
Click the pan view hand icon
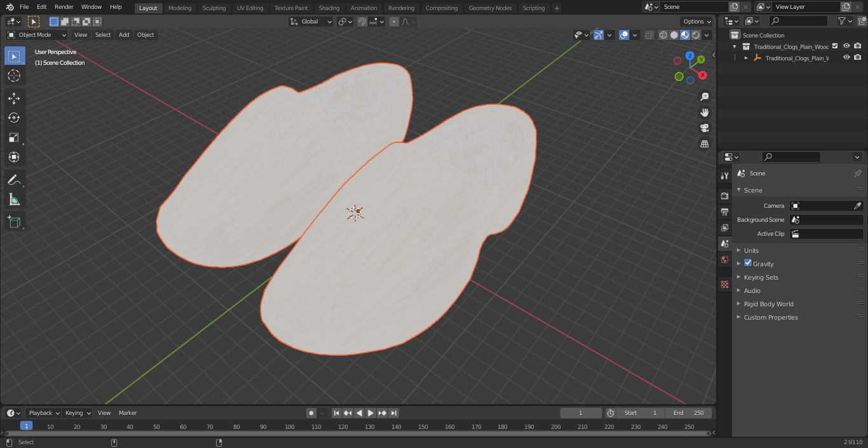point(704,112)
